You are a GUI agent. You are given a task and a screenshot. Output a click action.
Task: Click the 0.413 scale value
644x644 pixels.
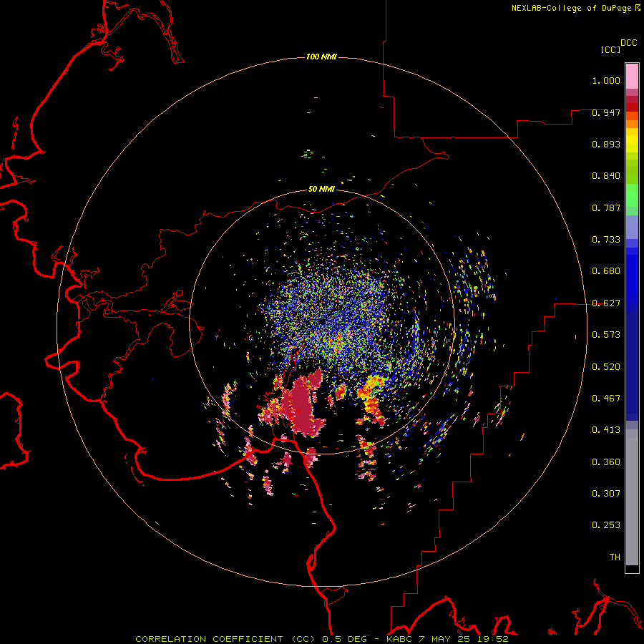(x=606, y=430)
